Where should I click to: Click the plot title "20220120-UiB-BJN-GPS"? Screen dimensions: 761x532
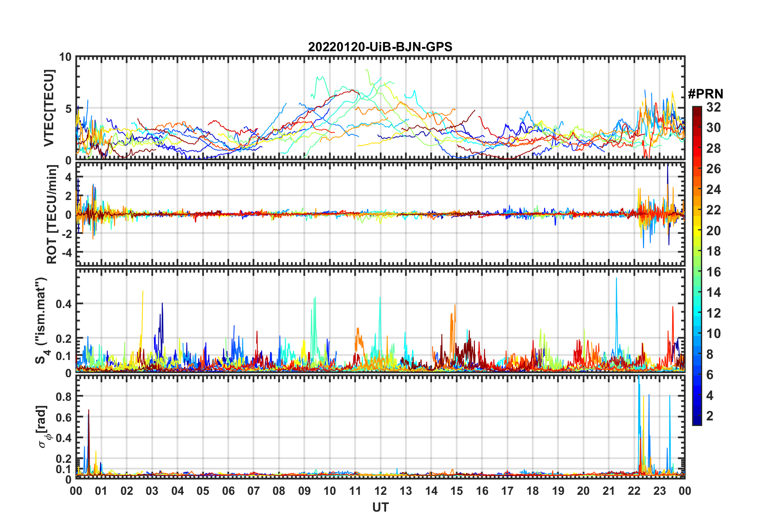point(380,47)
